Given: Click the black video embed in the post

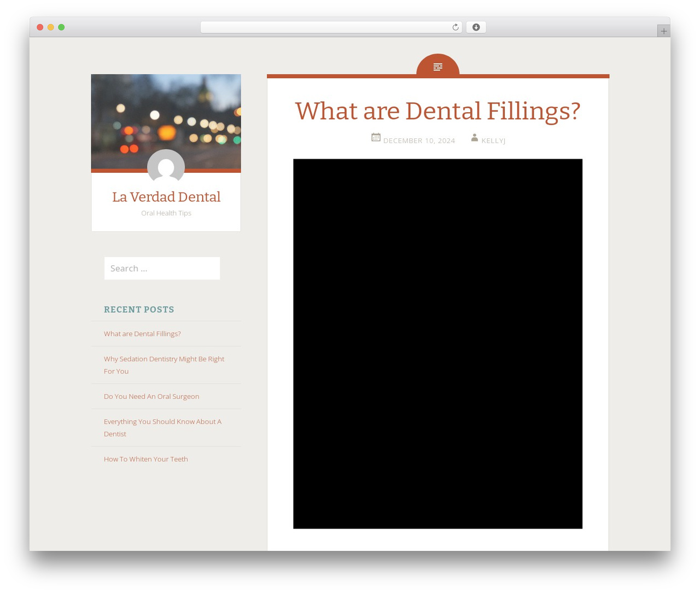Looking at the screenshot, I should pos(437,344).
